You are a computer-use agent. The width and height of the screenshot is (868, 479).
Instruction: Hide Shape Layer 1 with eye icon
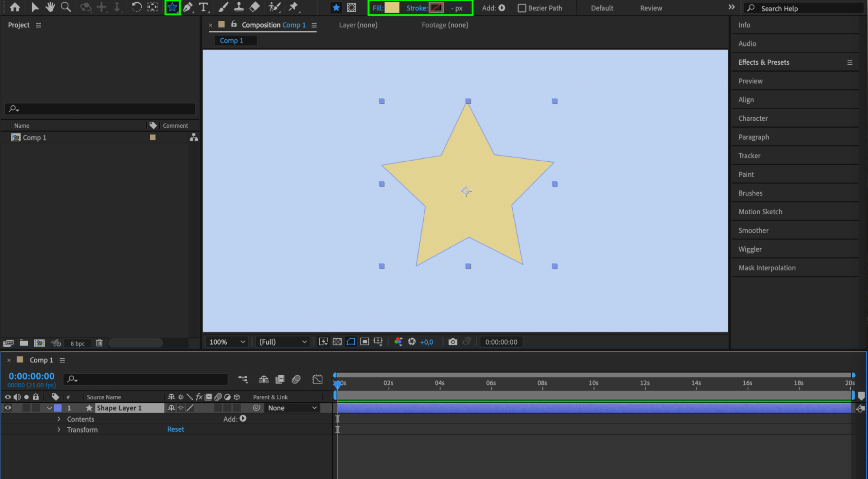tap(8, 408)
